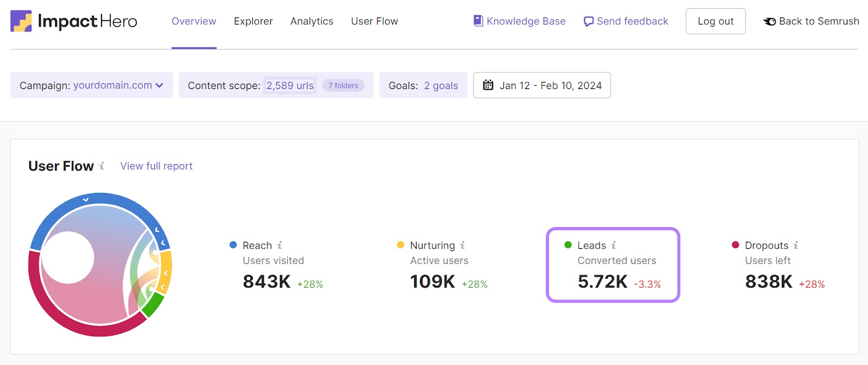Click the blue Reach legend dot
Screen dimensions: 868x365
click(x=233, y=245)
